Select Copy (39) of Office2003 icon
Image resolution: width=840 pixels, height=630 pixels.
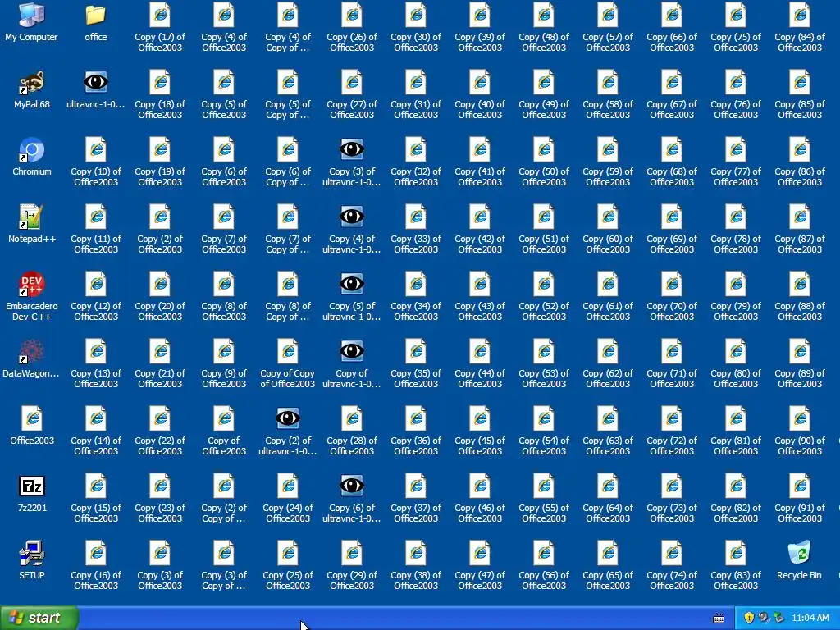479,15
